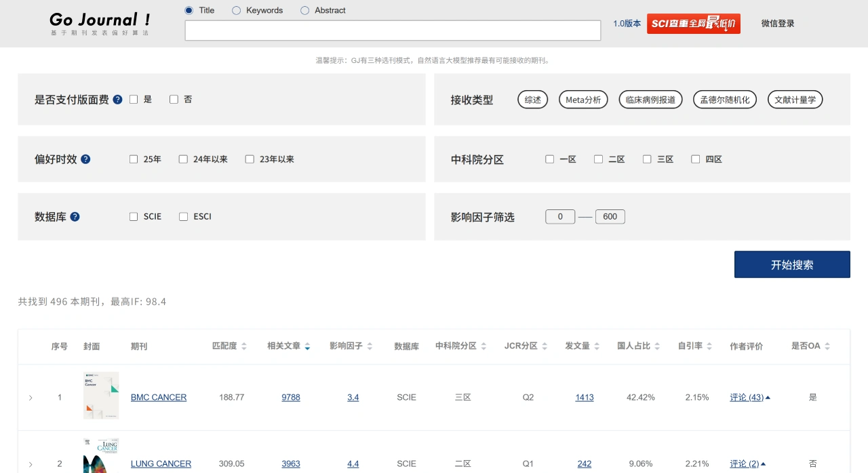Image resolution: width=868 pixels, height=473 pixels.
Task: Expand the BMC CANCER row
Action: (x=31, y=398)
